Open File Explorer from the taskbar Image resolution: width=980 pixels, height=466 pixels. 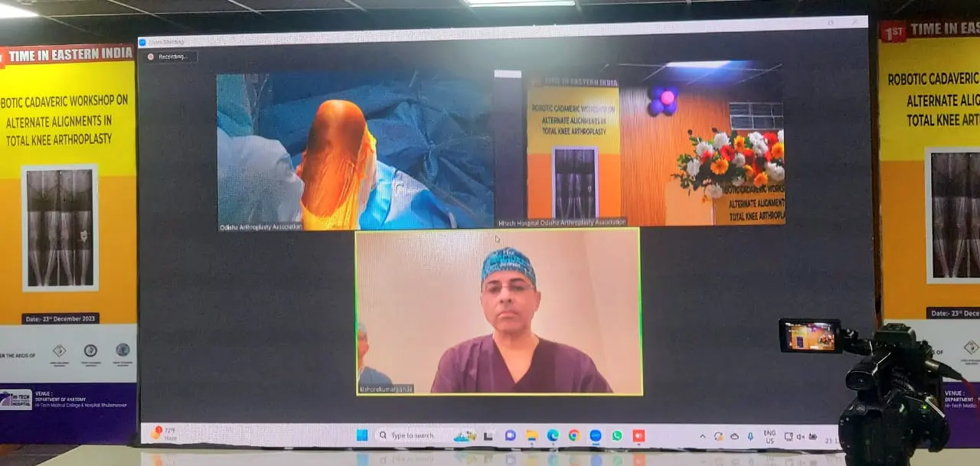click(531, 435)
